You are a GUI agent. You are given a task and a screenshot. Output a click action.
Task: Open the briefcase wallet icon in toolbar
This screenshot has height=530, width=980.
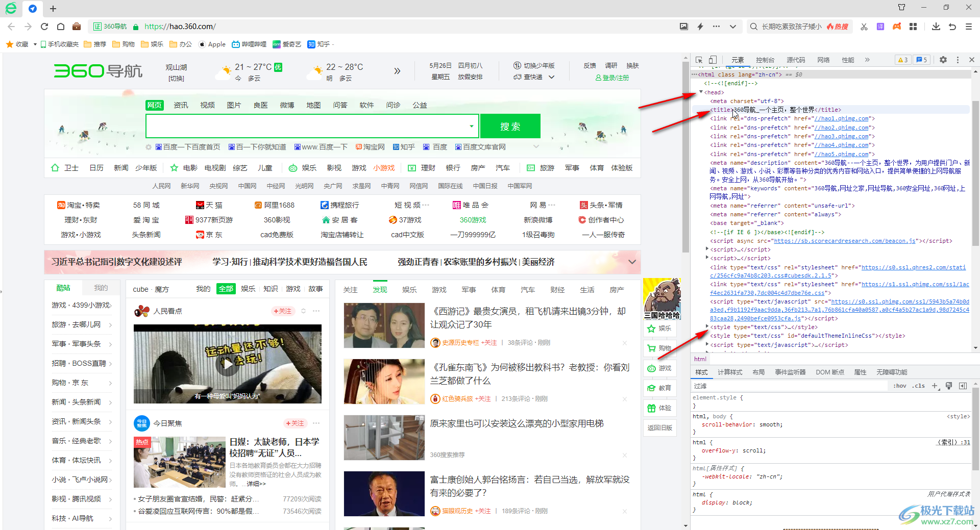point(77,27)
